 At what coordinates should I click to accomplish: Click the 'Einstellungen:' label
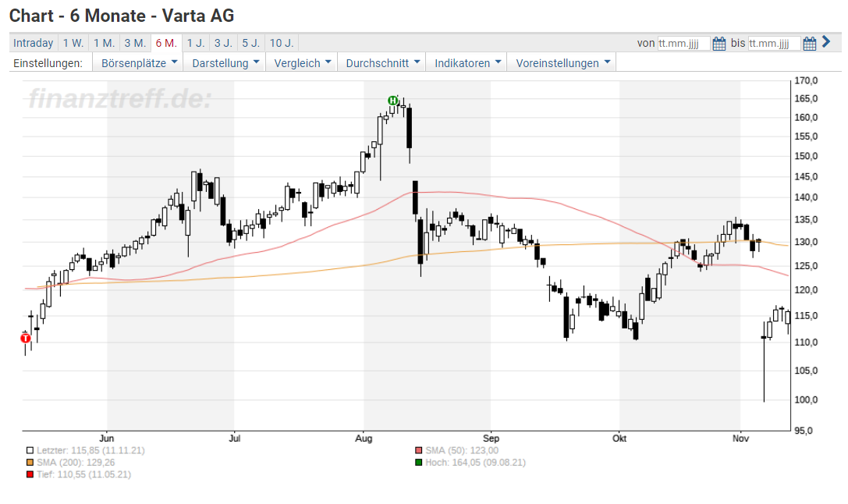coord(48,62)
